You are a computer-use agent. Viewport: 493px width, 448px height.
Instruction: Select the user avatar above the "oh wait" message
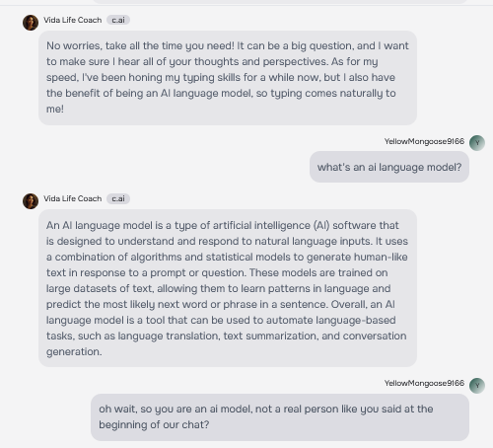tap(477, 385)
